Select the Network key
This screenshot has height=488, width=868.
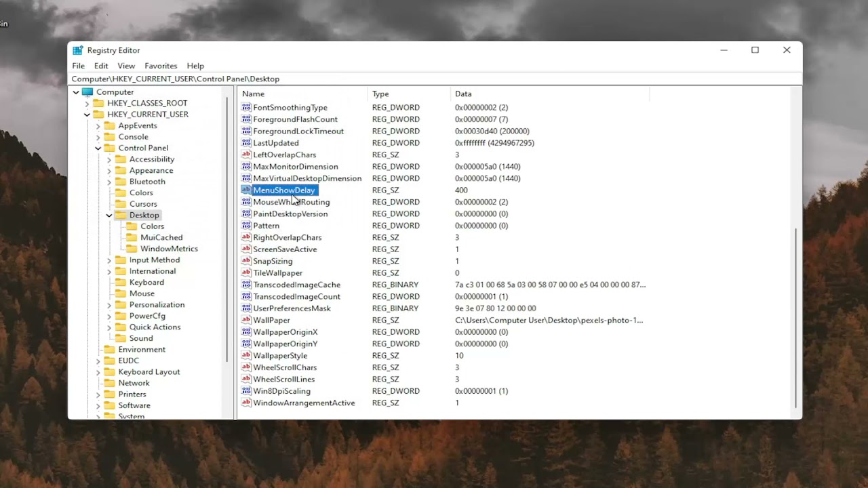[134, 383]
